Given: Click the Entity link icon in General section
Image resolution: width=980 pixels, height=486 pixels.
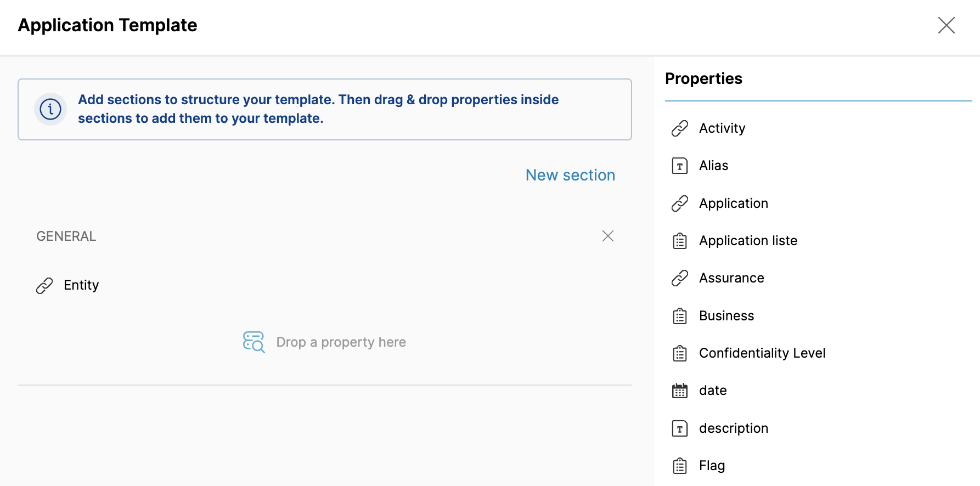Looking at the screenshot, I should pyautogui.click(x=44, y=285).
